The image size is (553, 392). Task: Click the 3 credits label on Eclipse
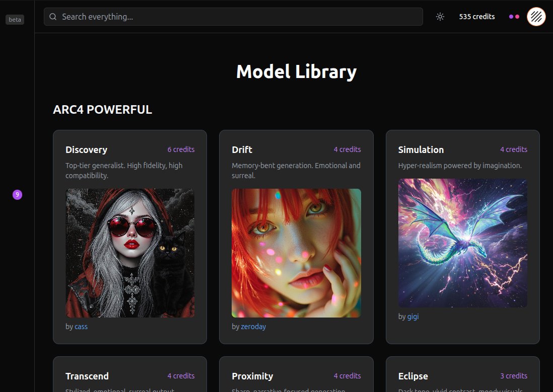(x=514, y=376)
